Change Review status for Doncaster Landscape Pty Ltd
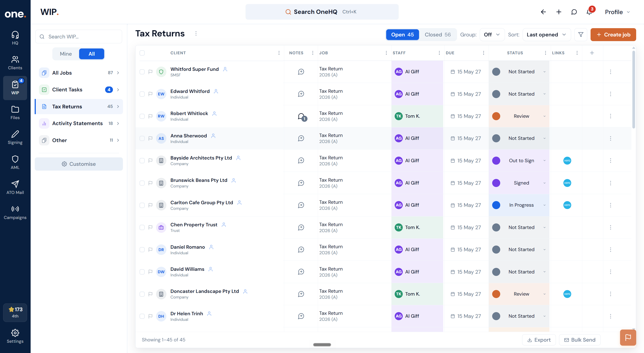Screen dimensions: 644x353 pos(519,294)
